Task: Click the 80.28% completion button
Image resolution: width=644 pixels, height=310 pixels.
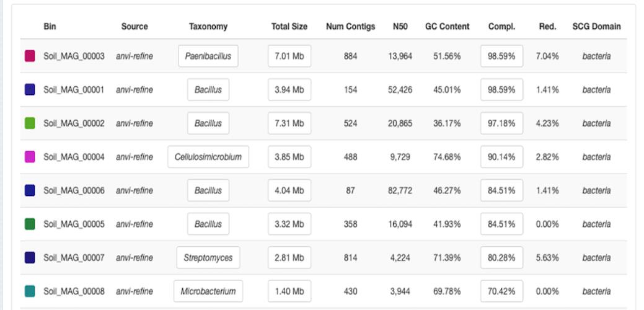Action: click(x=501, y=257)
